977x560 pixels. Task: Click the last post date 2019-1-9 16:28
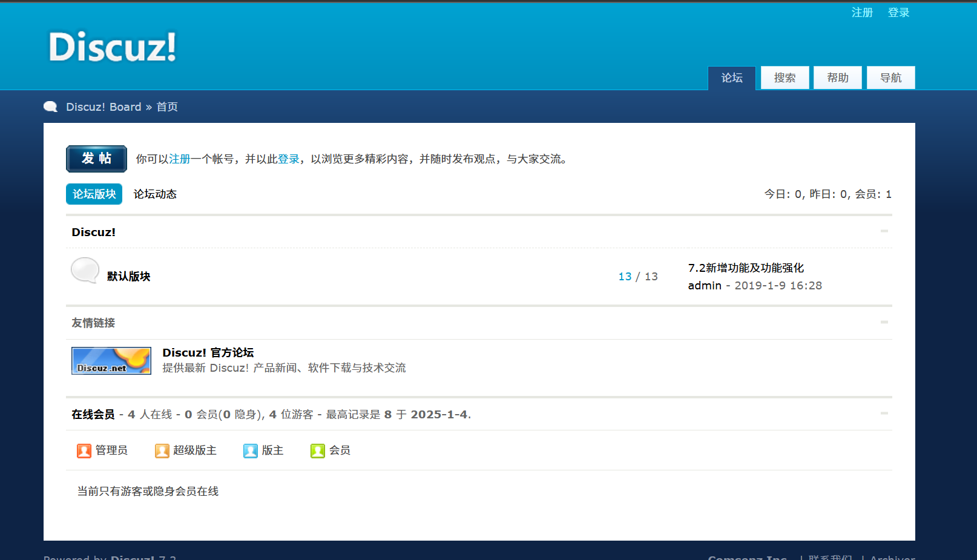pos(778,286)
